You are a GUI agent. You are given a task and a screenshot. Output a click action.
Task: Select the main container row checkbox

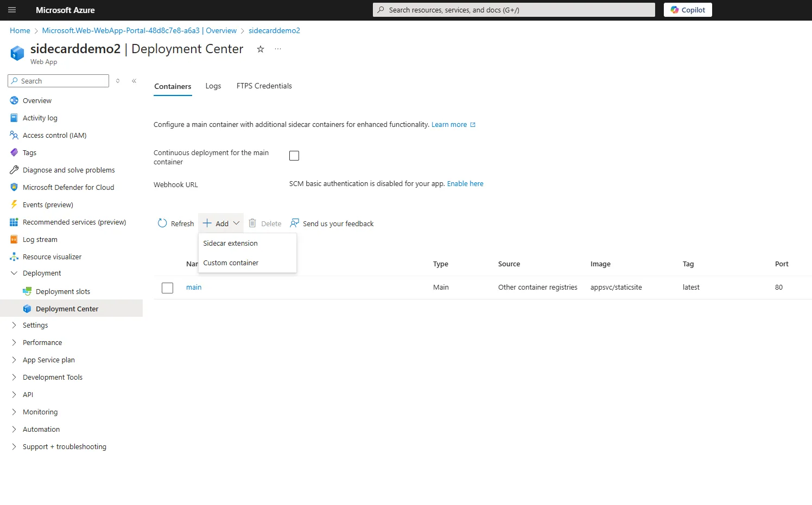click(167, 287)
